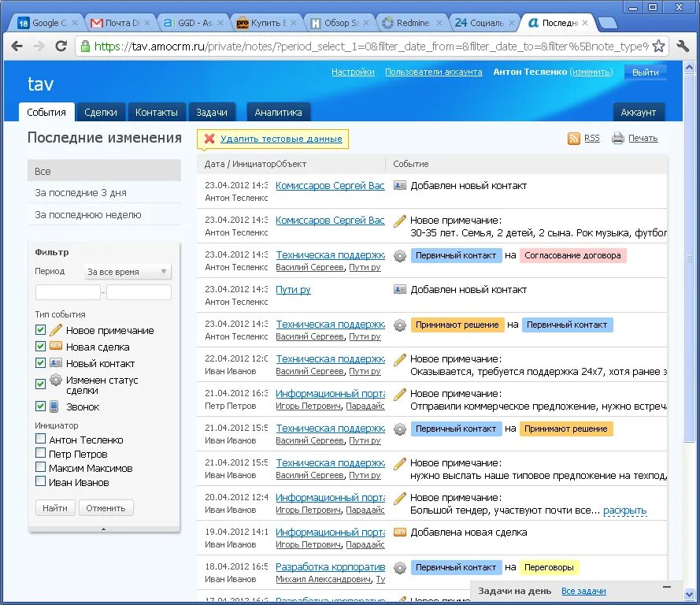Image resolution: width=700 pixels, height=605 pixels.
Task: Uncheck Звонок event type
Action: tap(40, 406)
